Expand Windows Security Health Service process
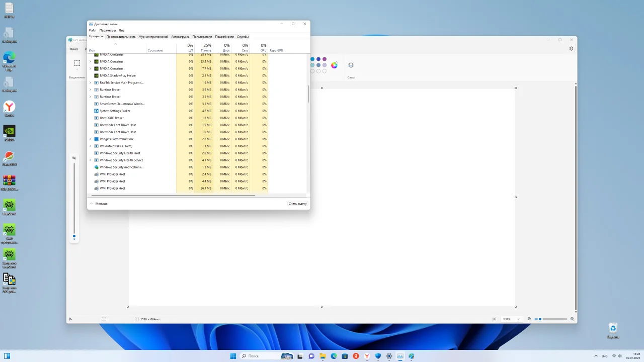The image size is (644, 362). click(x=90, y=160)
